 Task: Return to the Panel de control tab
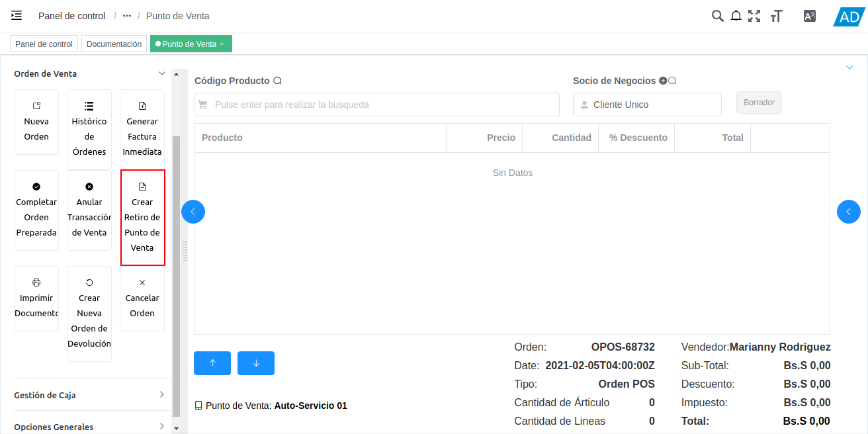(44, 44)
